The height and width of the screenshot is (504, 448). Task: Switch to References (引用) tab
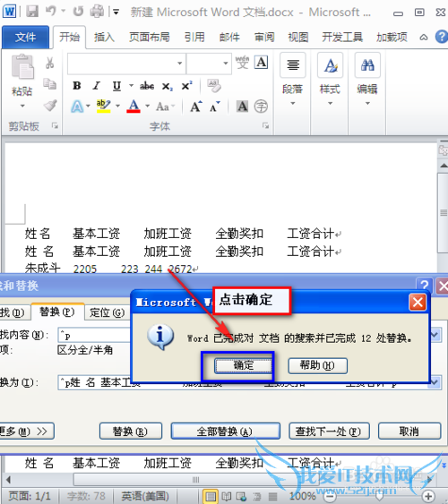[194, 37]
